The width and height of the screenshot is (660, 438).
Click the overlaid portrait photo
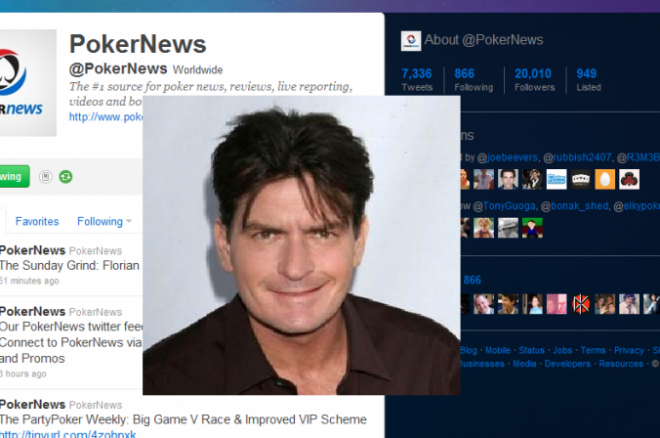click(301, 245)
